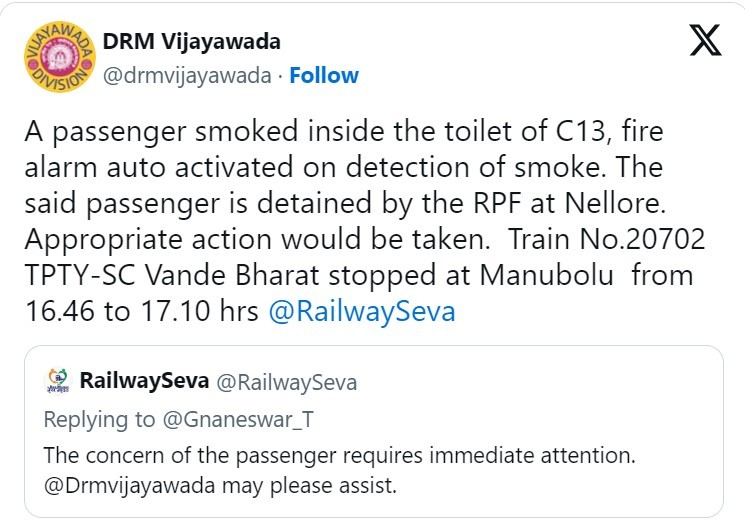
Task: Click the @drmvijayawada handle
Action: coord(188,75)
